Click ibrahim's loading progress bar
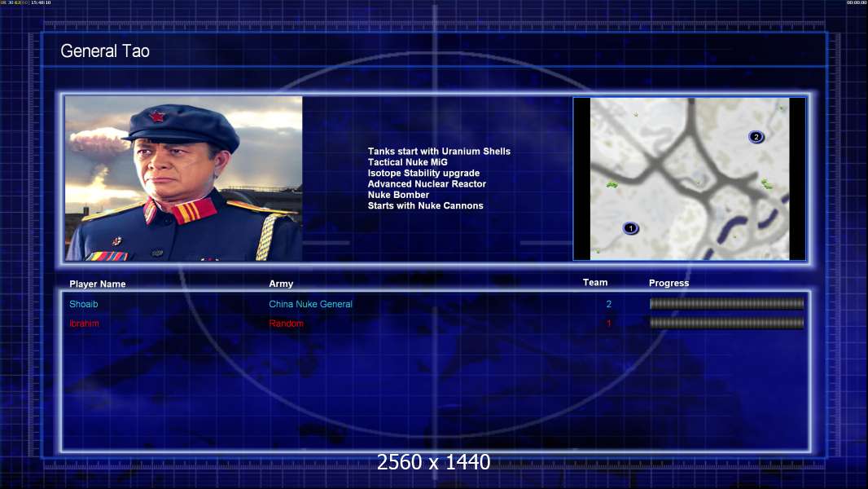868x489 pixels. click(726, 323)
